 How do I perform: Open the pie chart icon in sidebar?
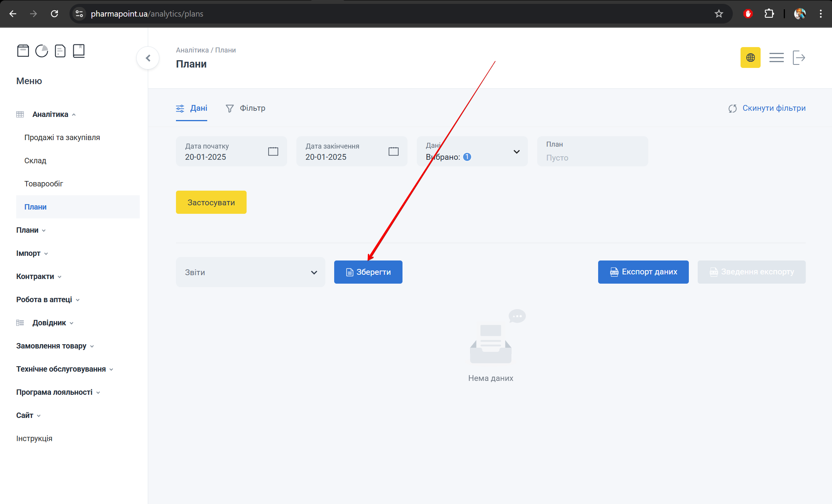pos(42,51)
